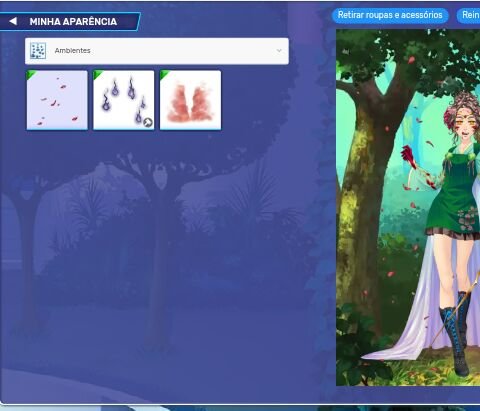
Task: Click the avatar's red gloved hand
Action: click(408, 156)
